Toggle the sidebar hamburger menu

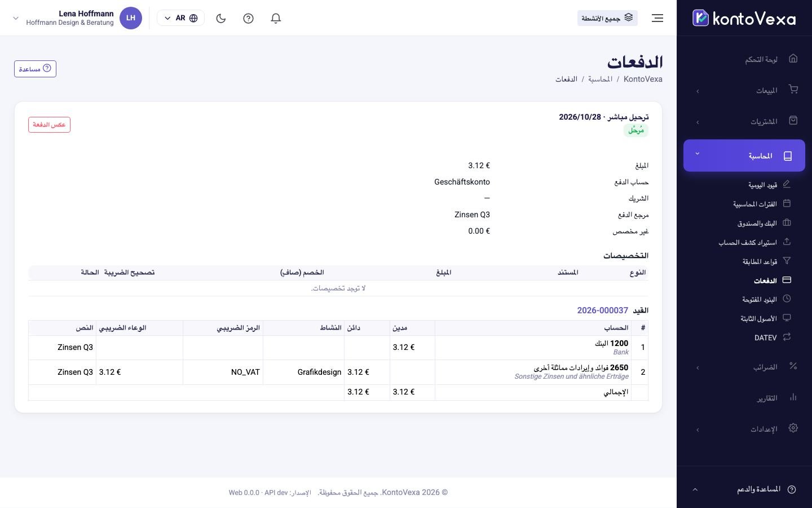coord(657,18)
